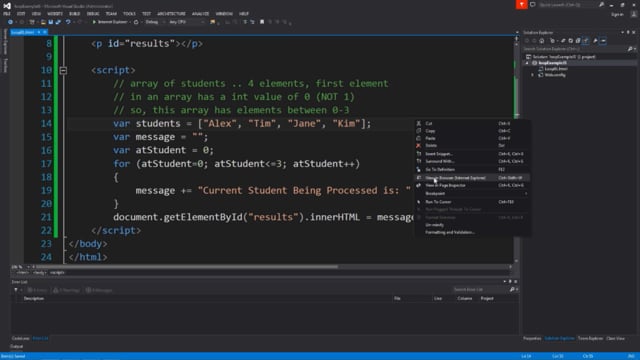The image size is (640, 360).
Task: Click the red Delete icon in context menu
Action: click(418, 146)
